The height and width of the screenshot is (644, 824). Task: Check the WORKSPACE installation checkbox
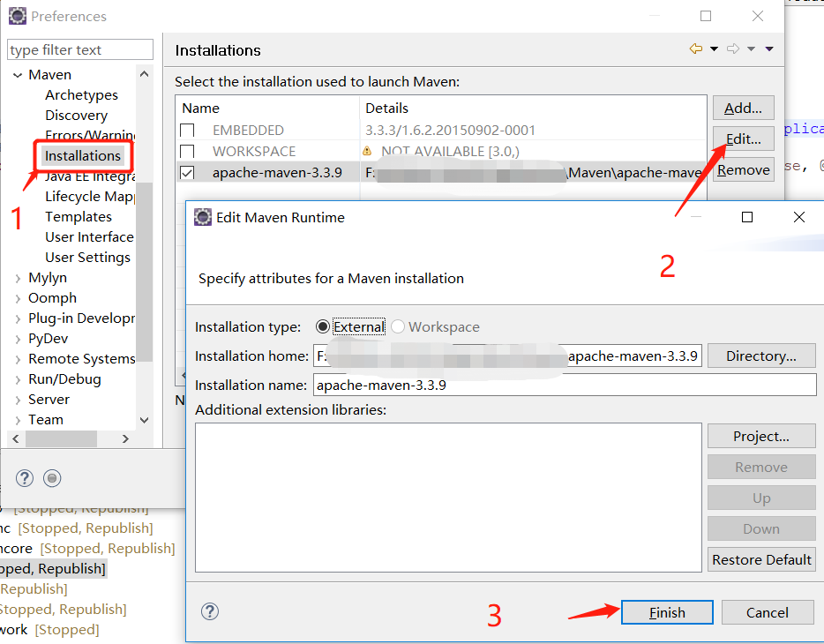point(187,151)
